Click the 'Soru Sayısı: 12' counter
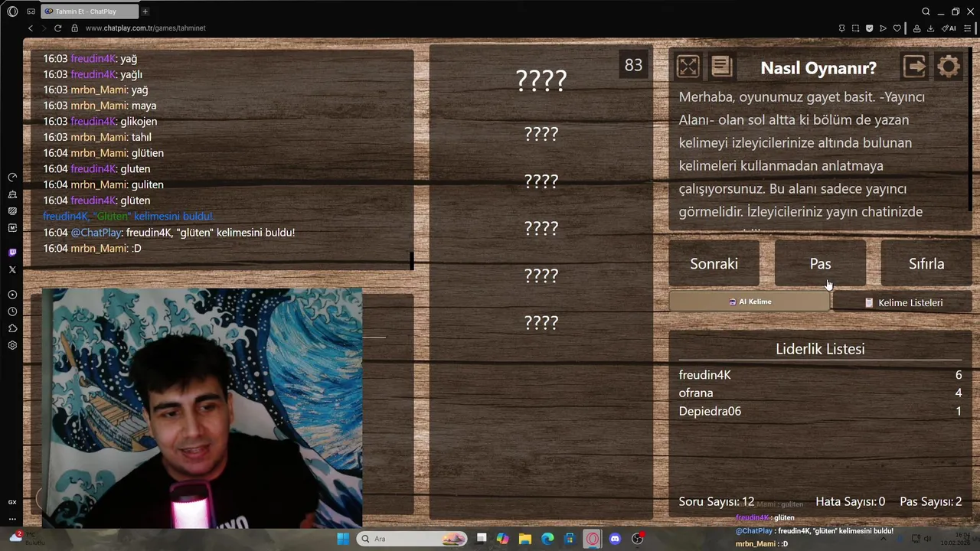Screen dimensions: 980x551 (717, 502)
